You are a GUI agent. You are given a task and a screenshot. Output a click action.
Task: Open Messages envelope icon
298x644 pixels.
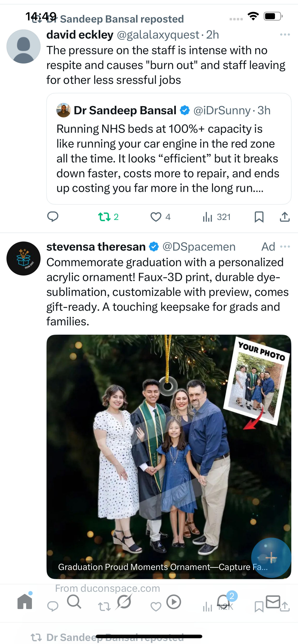coord(273,602)
